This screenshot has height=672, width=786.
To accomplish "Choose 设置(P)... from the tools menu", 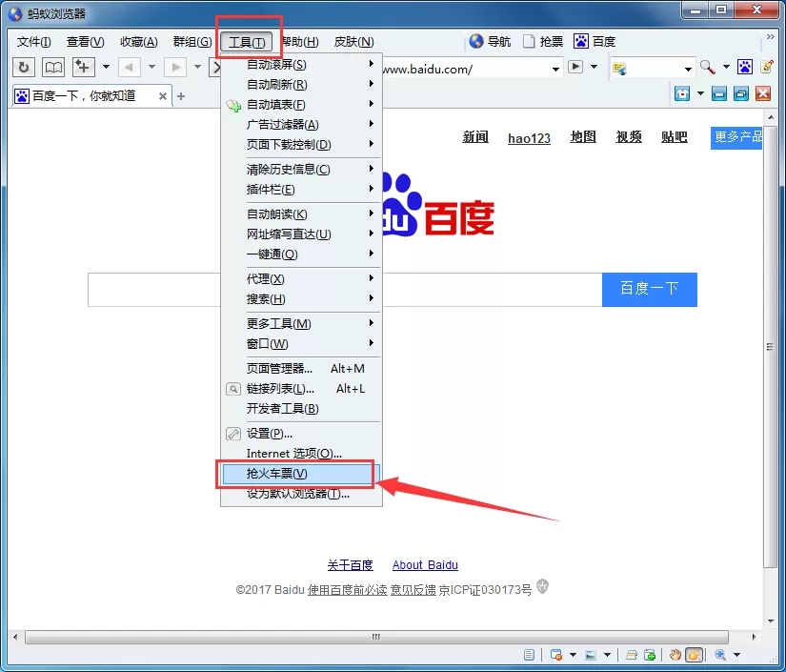I will tap(301, 434).
